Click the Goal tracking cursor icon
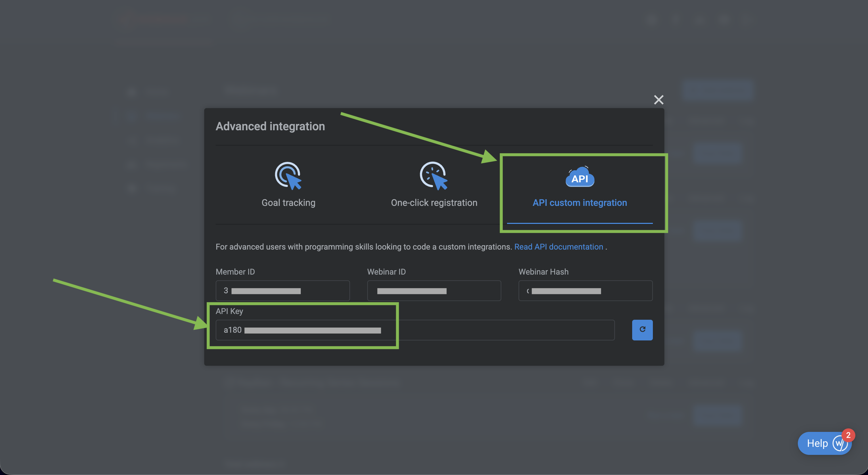Viewport: 868px width, 475px height. point(288,176)
